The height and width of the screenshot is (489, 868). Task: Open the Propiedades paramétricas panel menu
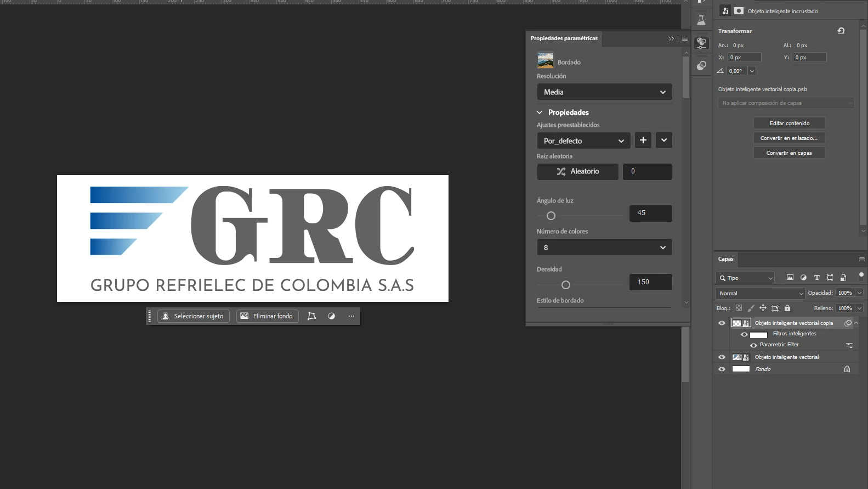pyautogui.click(x=684, y=38)
